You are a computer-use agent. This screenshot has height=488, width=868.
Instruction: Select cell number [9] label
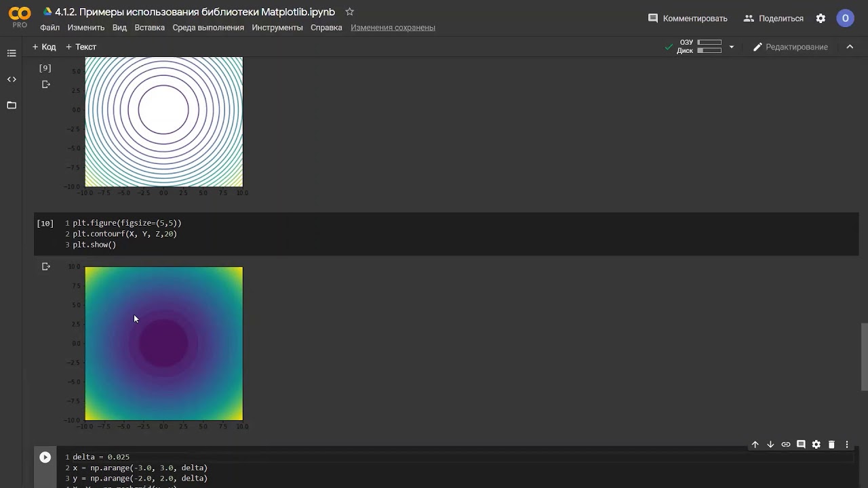pos(45,68)
